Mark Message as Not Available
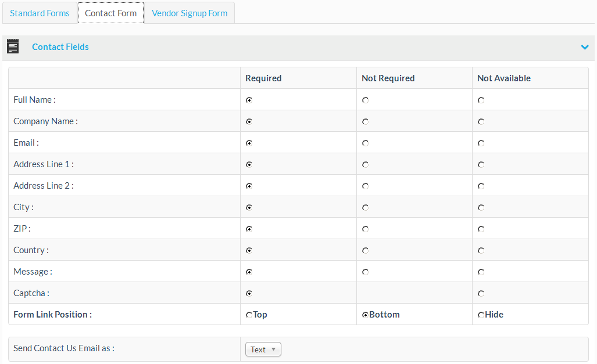Screen dimensions: 597x364 [x=481, y=272]
